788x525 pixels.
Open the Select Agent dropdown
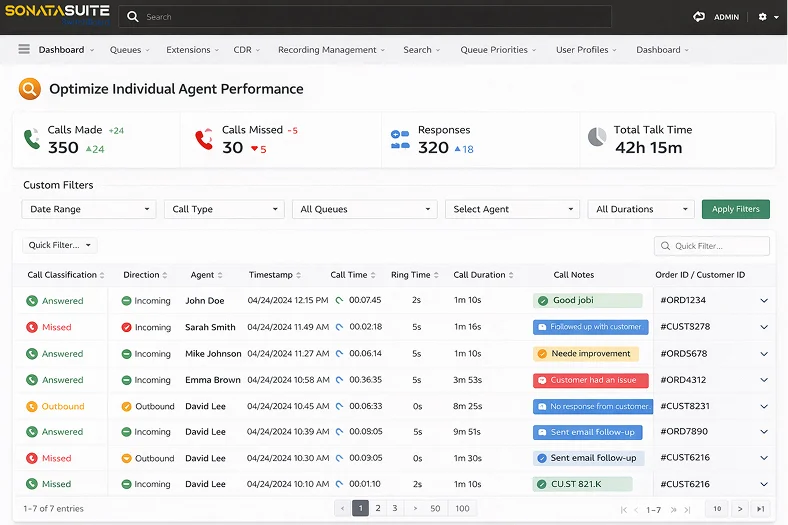(x=512, y=209)
